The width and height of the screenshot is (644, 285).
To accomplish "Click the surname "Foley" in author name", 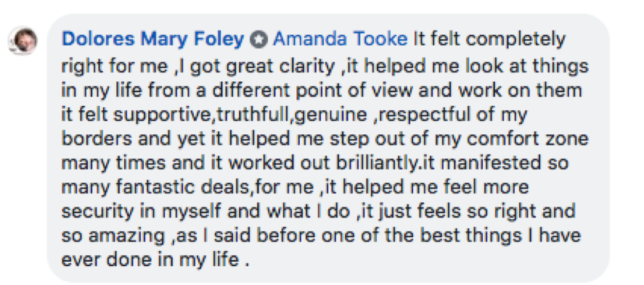I will coord(221,41).
